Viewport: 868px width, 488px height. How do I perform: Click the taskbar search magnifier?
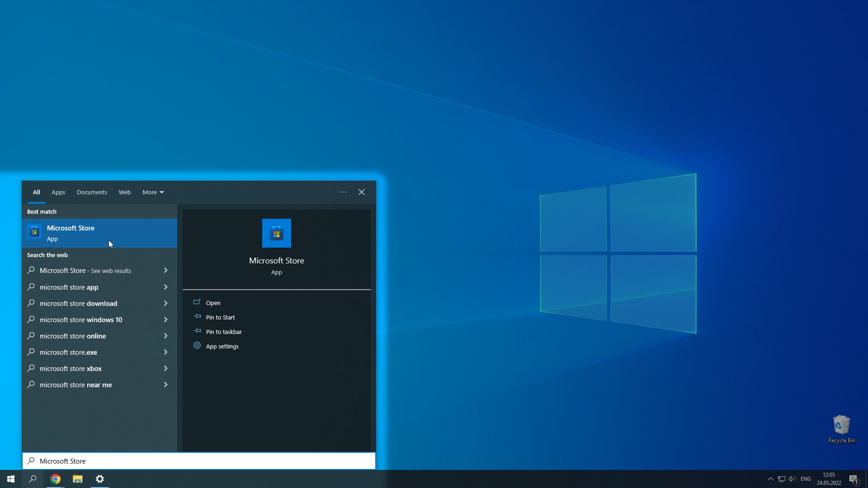pyautogui.click(x=33, y=479)
